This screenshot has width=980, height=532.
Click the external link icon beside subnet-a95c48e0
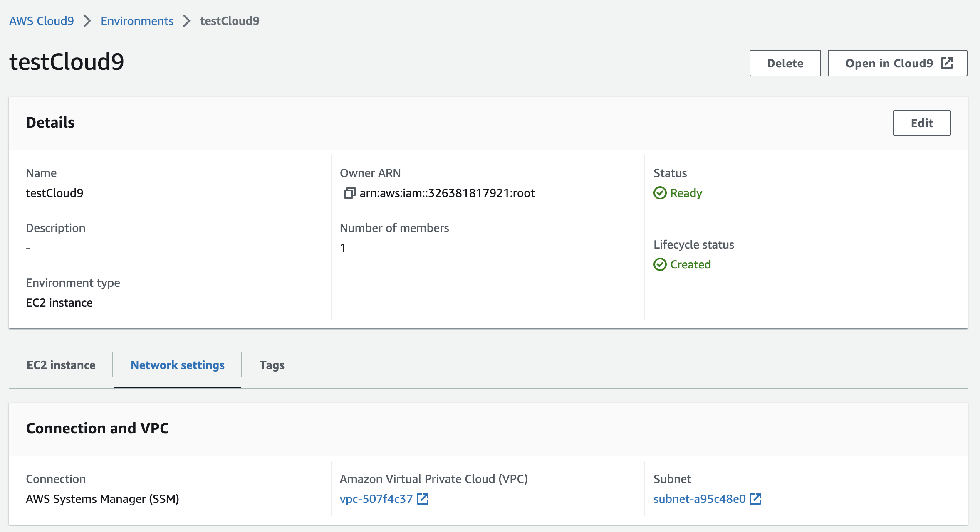point(755,499)
